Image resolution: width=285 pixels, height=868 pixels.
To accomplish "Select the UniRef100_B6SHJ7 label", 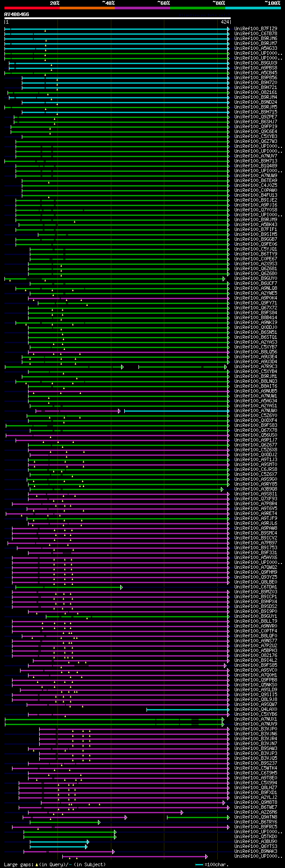I will [x=256, y=122].
